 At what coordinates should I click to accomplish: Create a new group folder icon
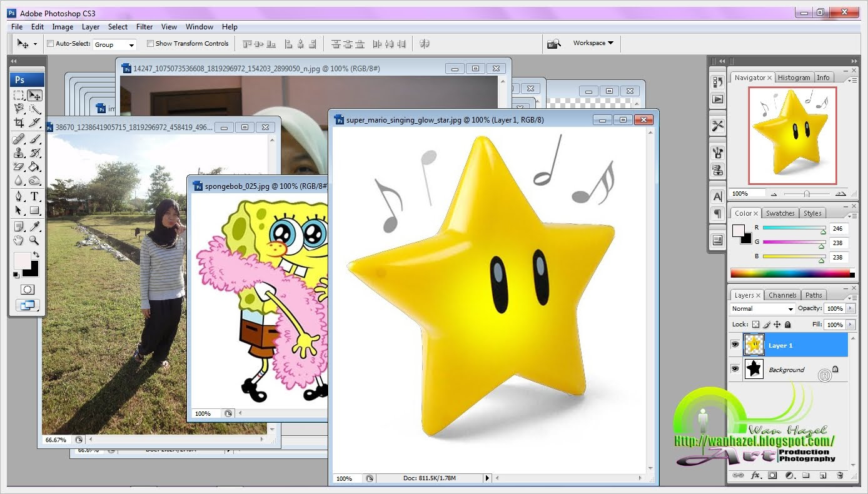coord(806,475)
